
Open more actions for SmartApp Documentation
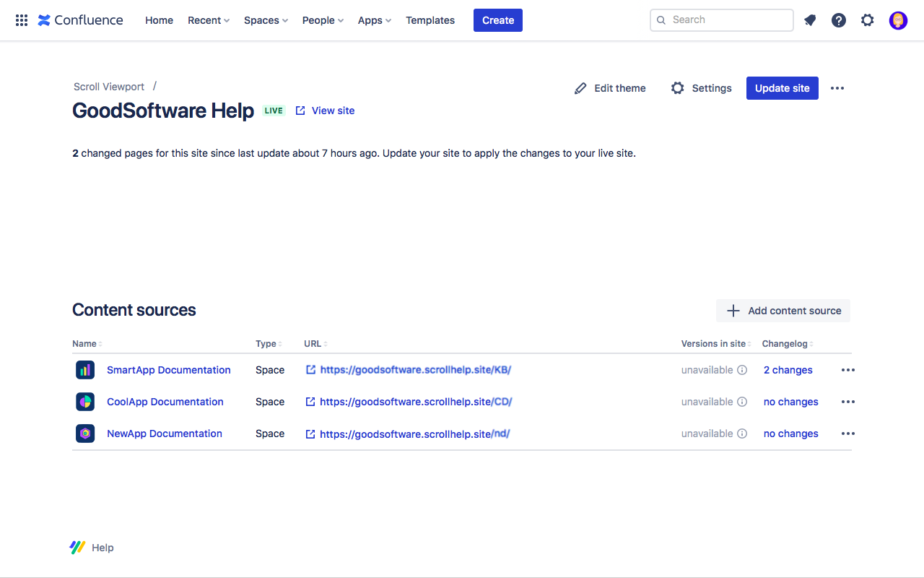(848, 370)
